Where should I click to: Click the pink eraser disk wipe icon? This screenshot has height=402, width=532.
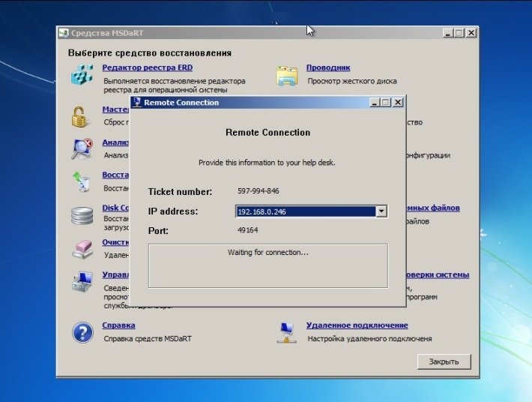pos(81,248)
